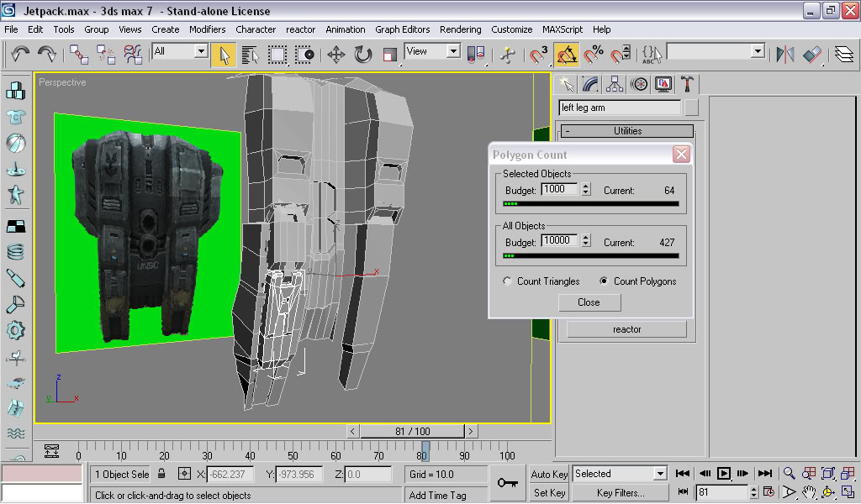Click the reactor Water waves icon

tap(15, 433)
